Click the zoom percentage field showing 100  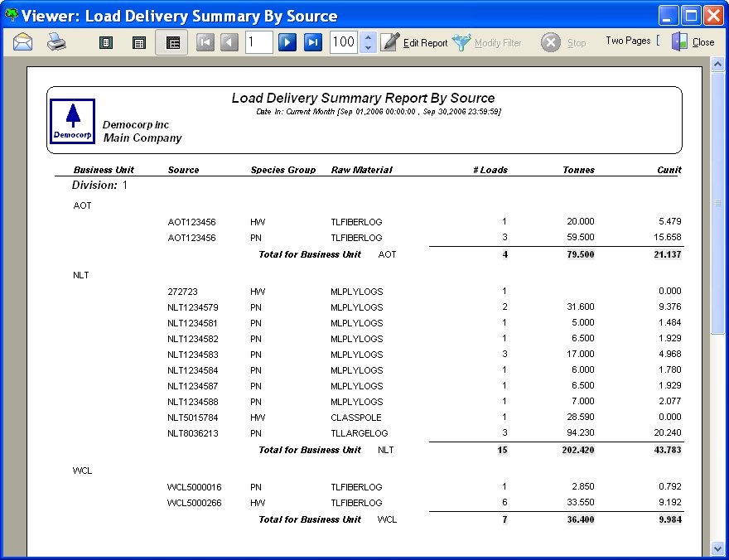[x=343, y=42]
